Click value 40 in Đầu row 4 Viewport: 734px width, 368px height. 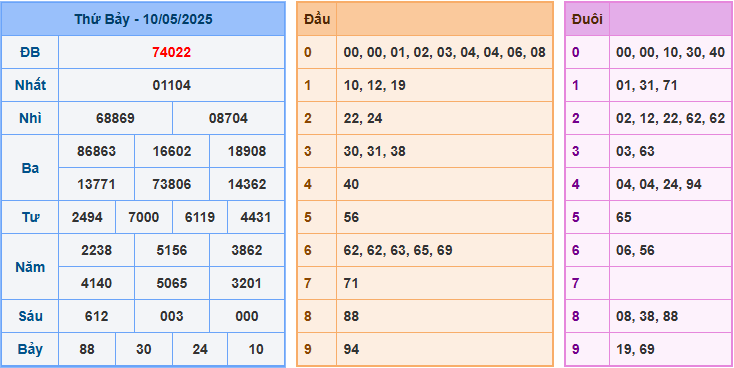(351, 184)
